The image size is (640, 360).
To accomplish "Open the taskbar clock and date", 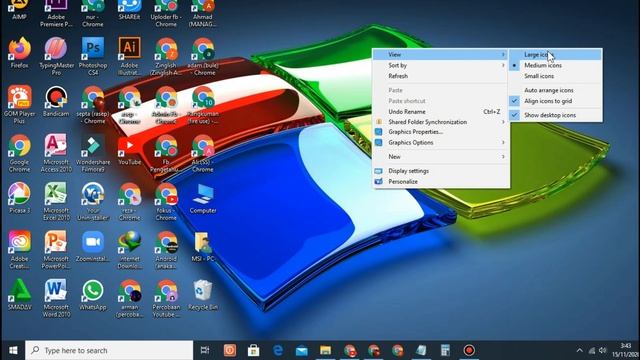I will [625, 350].
